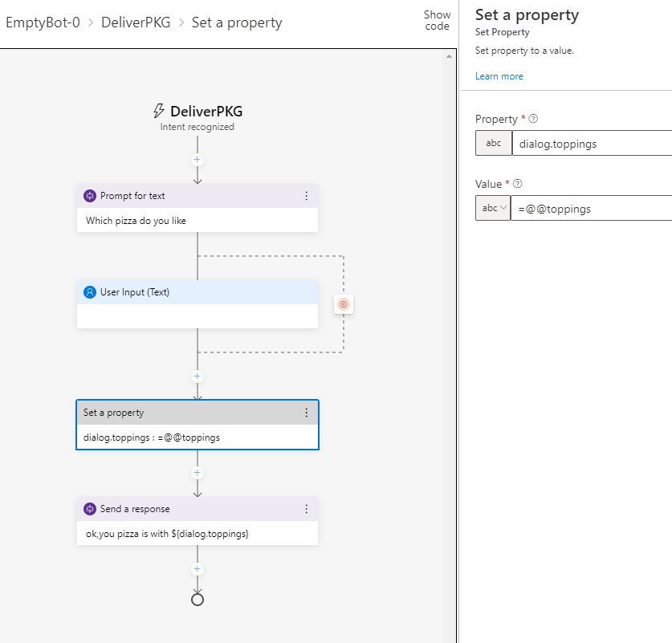Open the Learn more link
Screen dimensions: 672x643
pos(499,75)
